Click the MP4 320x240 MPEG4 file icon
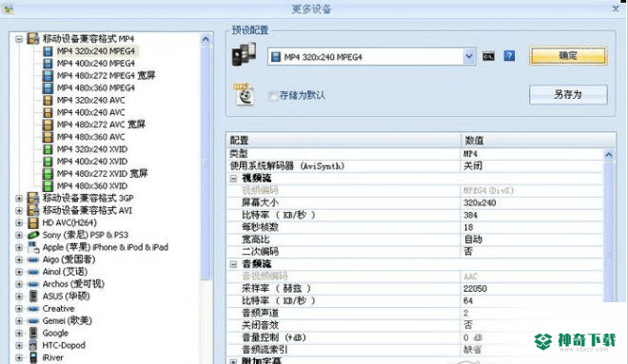 tap(48, 51)
